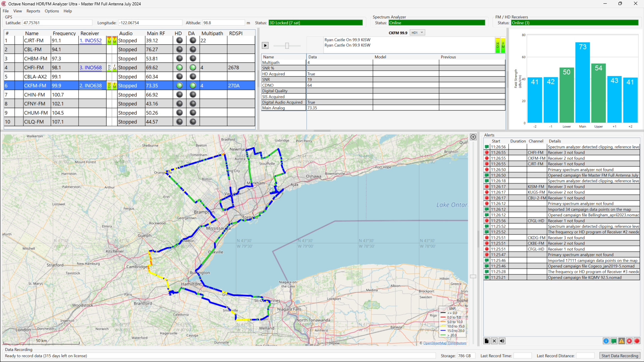
Task: Toggle green message alerts filter
Action: 614,341
